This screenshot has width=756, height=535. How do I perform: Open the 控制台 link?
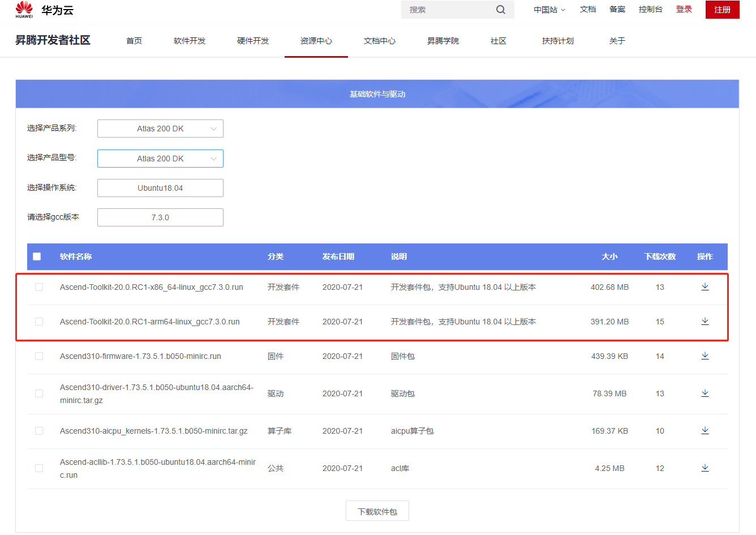point(651,9)
